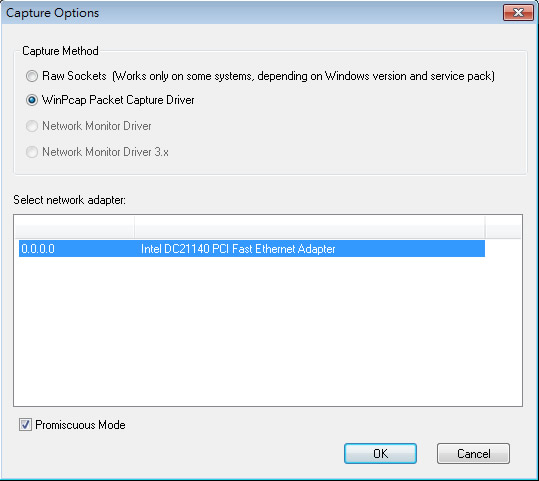Select Intel DC21140 PCI Fast Ethernet Adapter
This screenshot has height=481, width=539.
pos(238,249)
